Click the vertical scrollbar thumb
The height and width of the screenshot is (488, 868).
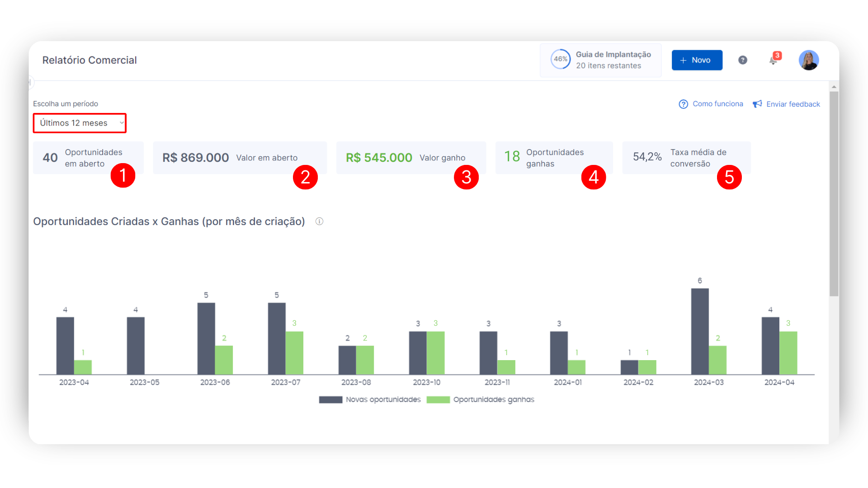click(834, 194)
